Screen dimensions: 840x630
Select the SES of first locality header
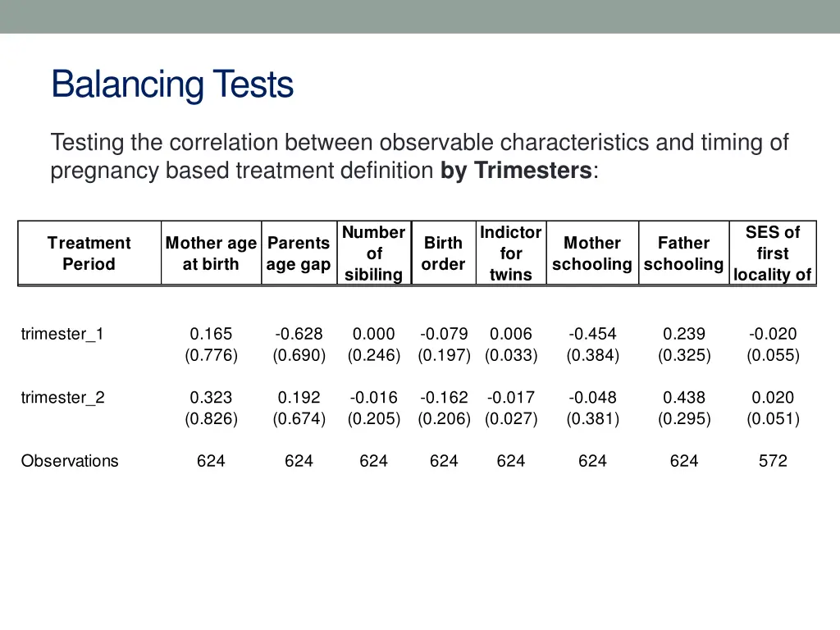click(773, 253)
